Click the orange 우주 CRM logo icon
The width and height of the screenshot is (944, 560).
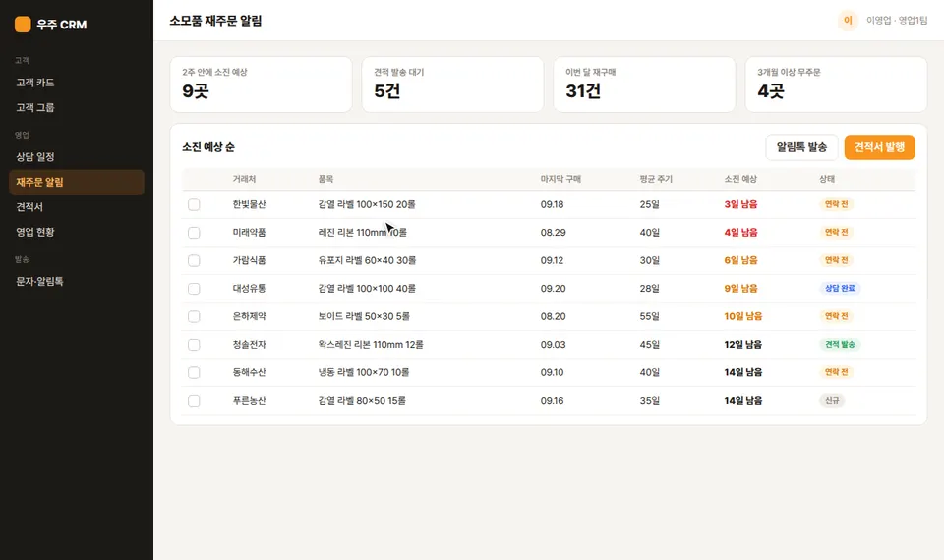pos(23,24)
